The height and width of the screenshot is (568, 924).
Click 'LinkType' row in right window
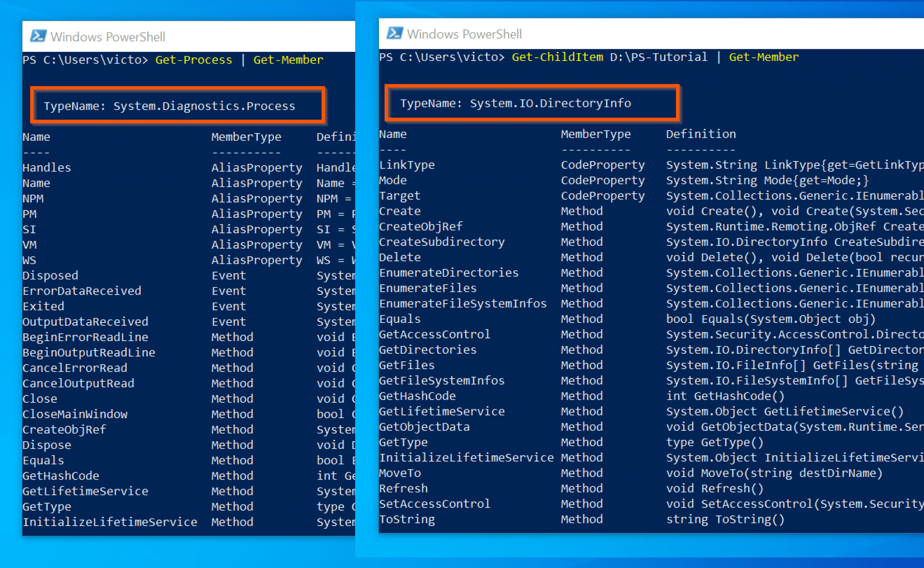[407, 165]
